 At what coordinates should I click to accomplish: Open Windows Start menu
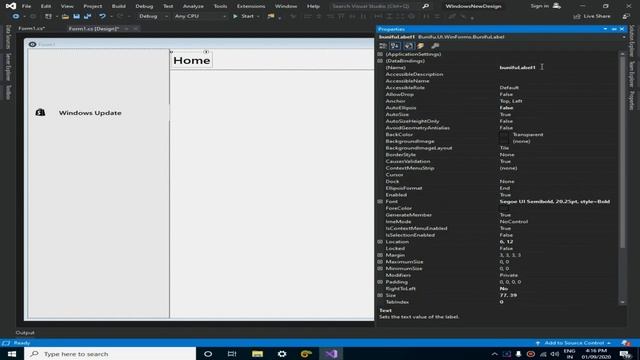coord(11,353)
